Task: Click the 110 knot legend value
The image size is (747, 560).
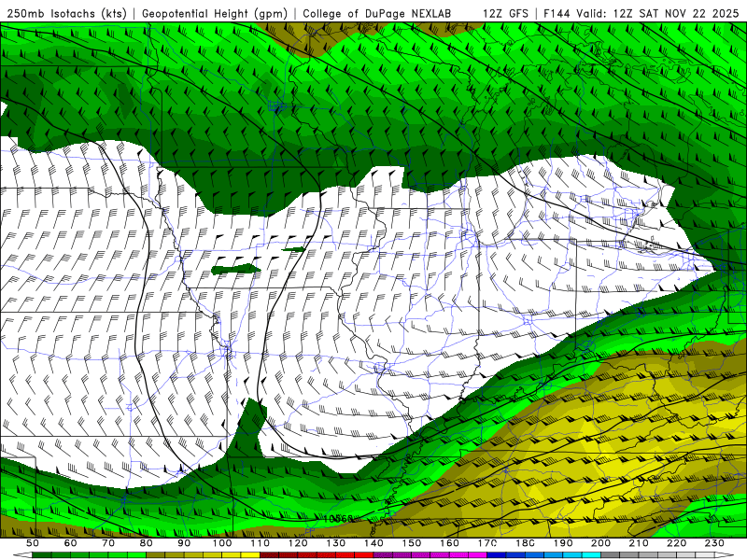Action: [261, 543]
